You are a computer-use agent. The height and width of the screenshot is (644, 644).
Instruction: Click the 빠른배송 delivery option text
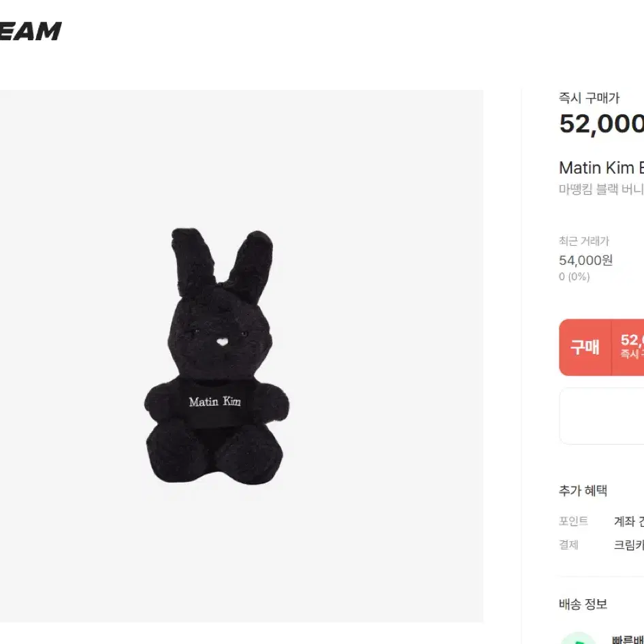(628, 640)
